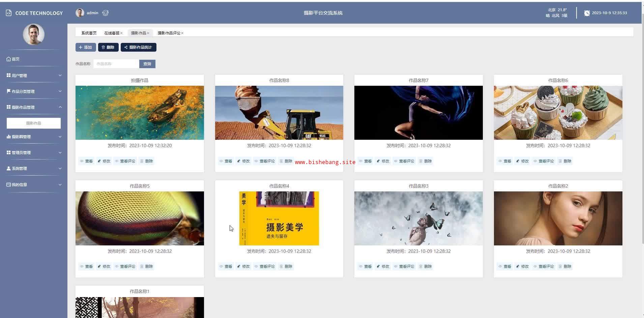Click the portrait thumbnail of 作品名称2
This screenshot has height=318, width=644.
pos(558,218)
